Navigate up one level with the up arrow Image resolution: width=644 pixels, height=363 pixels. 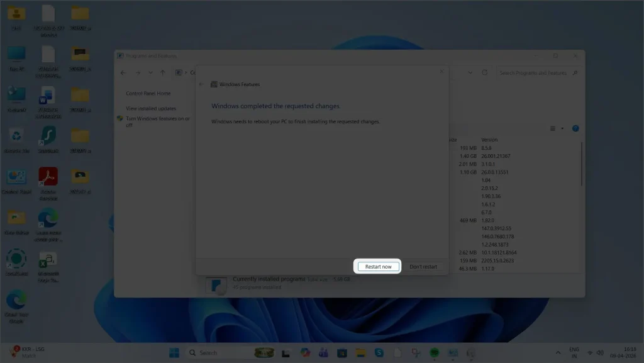(x=162, y=72)
